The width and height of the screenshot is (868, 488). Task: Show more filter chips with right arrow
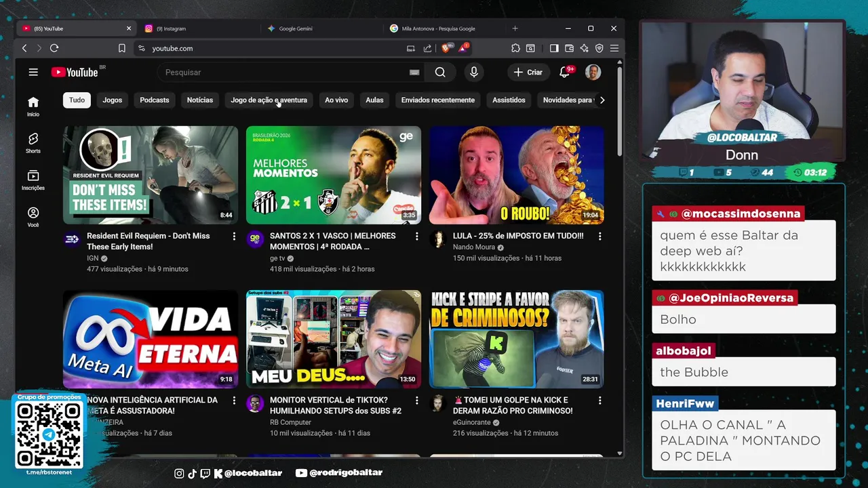tap(602, 100)
